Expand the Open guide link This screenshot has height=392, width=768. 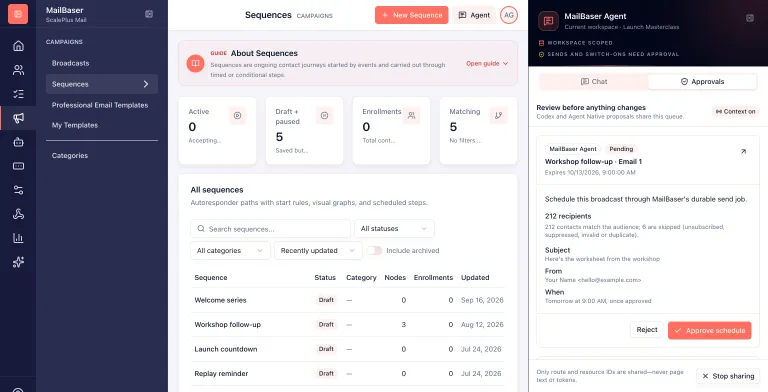click(x=487, y=64)
